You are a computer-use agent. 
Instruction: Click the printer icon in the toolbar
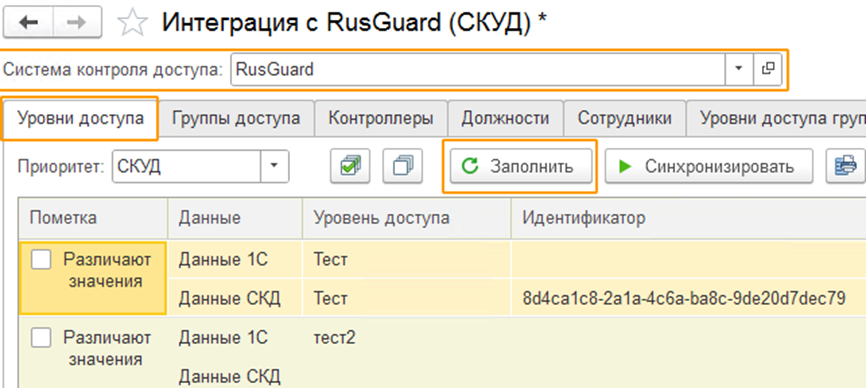coord(846,166)
